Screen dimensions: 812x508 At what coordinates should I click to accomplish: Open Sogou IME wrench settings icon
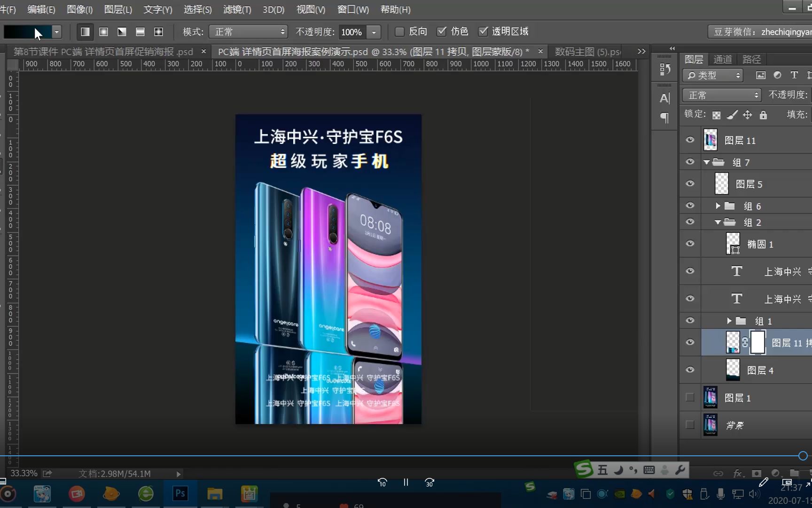(680, 470)
